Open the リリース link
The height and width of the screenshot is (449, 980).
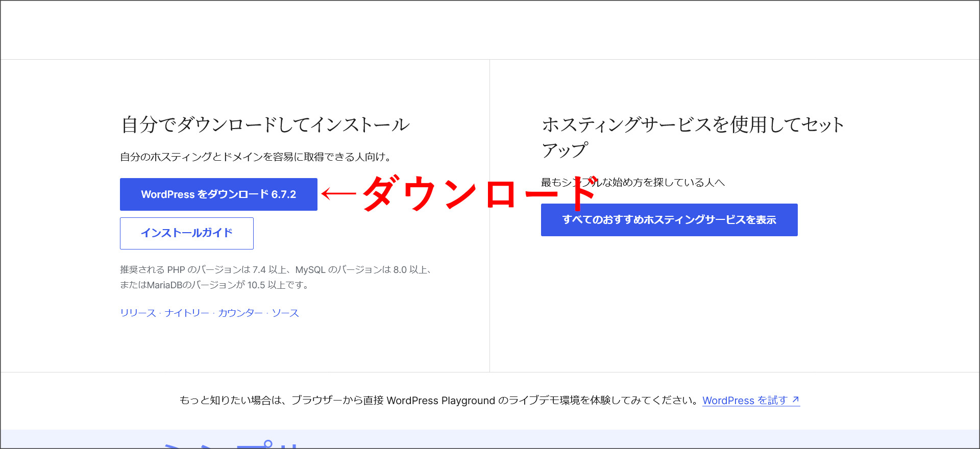coord(138,313)
